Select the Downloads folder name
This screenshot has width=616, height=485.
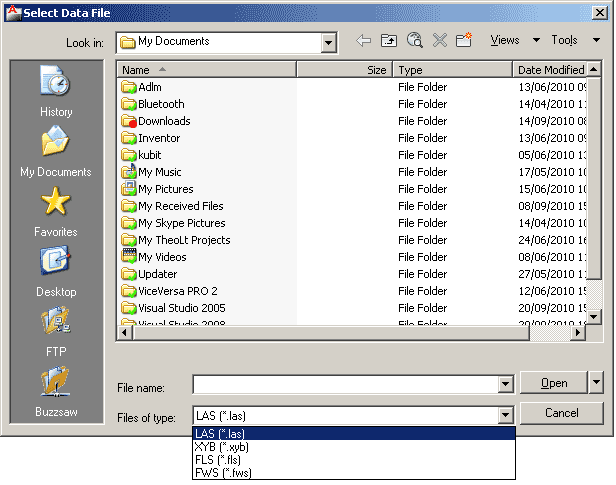pos(164,121)
